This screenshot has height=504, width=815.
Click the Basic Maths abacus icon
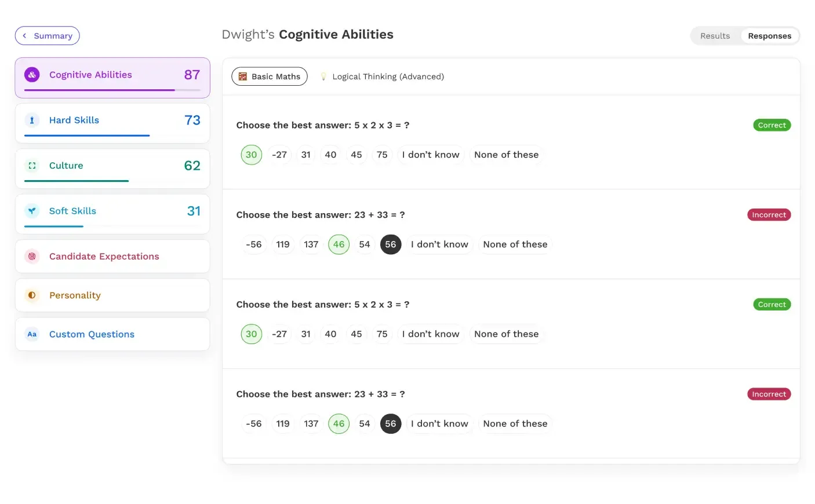point(243,76)
